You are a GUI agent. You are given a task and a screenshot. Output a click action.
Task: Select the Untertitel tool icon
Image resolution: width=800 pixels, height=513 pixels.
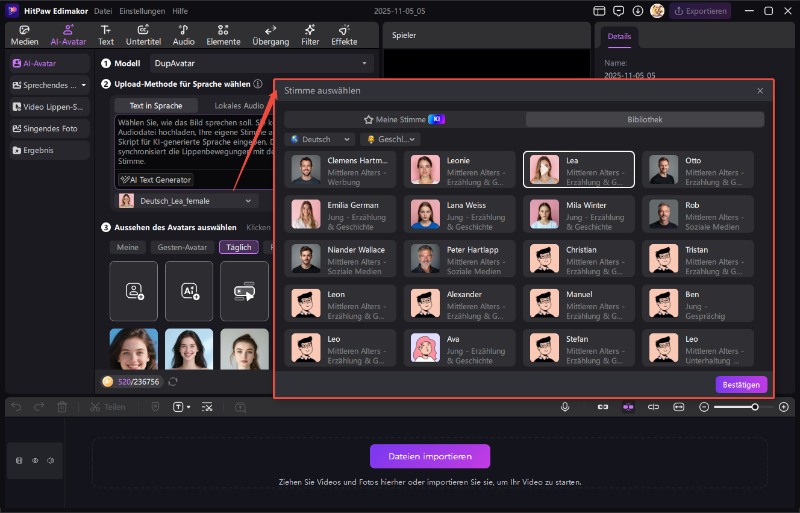pos(143,35)
